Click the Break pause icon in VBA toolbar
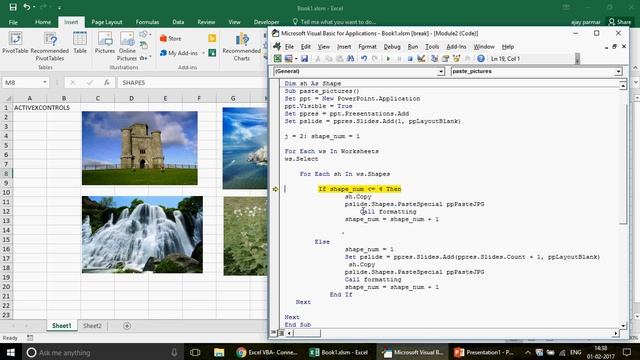 click(x=399, y=59)
